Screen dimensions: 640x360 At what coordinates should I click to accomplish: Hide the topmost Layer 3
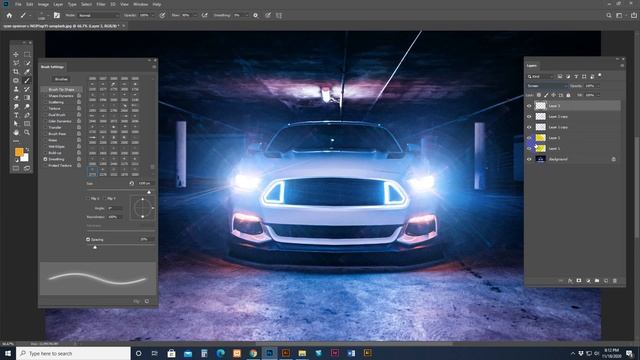pos(529,106)
